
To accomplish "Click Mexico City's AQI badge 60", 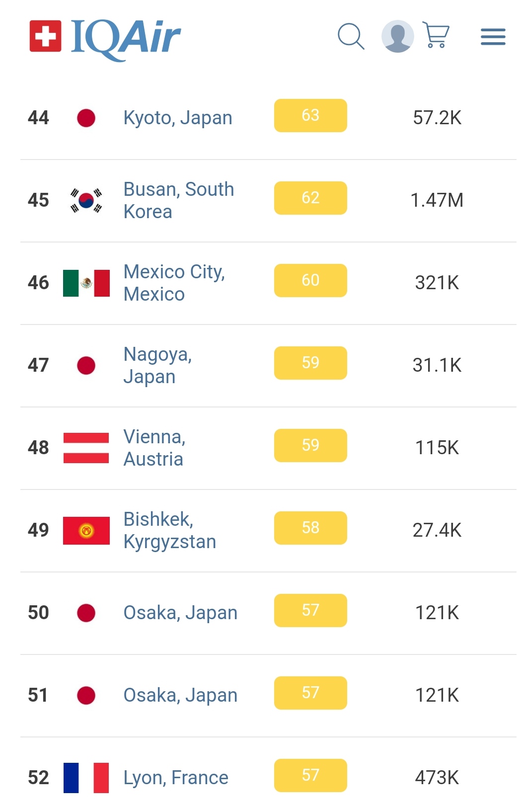I will (310, 281).
